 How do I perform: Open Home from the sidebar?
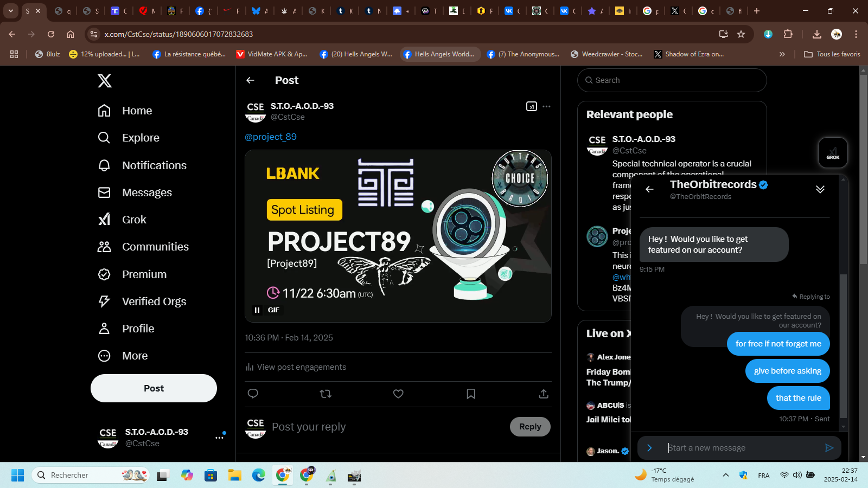coord(125,111)
